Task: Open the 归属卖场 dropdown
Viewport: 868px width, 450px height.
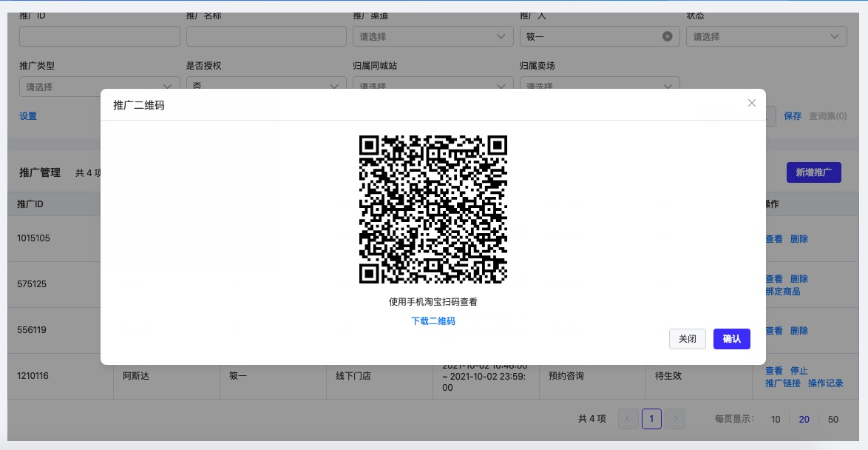Action: [x=600, y=87]
